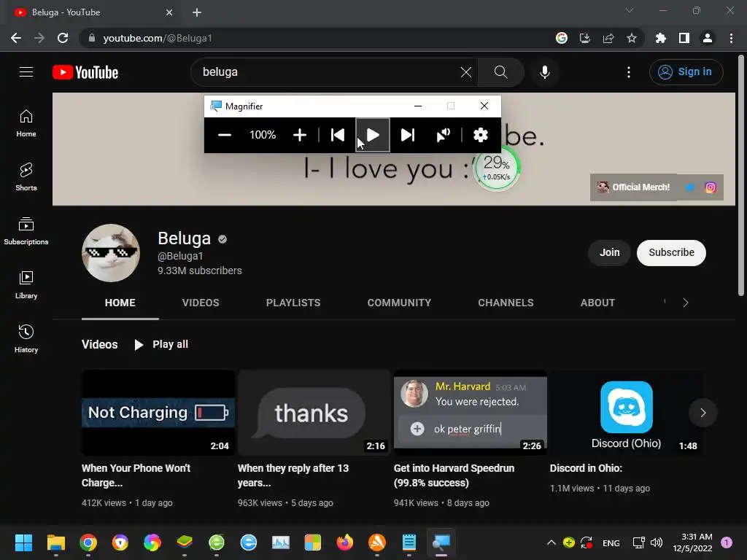Go to the YouTube logo homepage

[85, 72]
